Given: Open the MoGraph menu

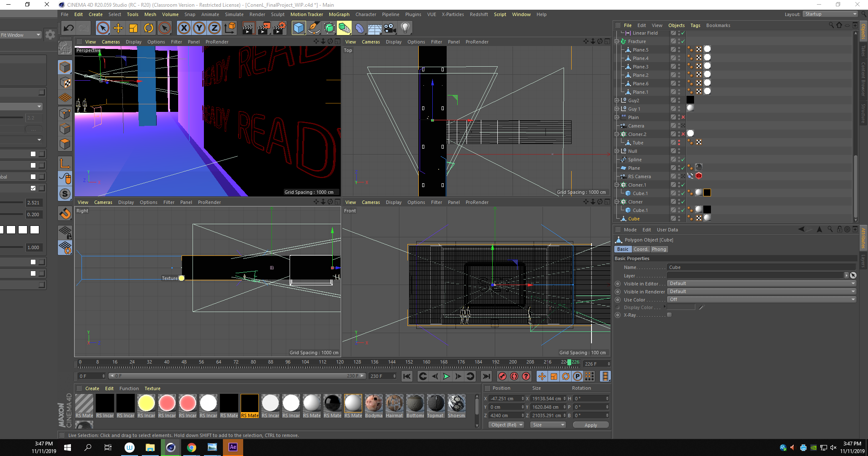Looking at the screenshot, I should click(339, 14).
